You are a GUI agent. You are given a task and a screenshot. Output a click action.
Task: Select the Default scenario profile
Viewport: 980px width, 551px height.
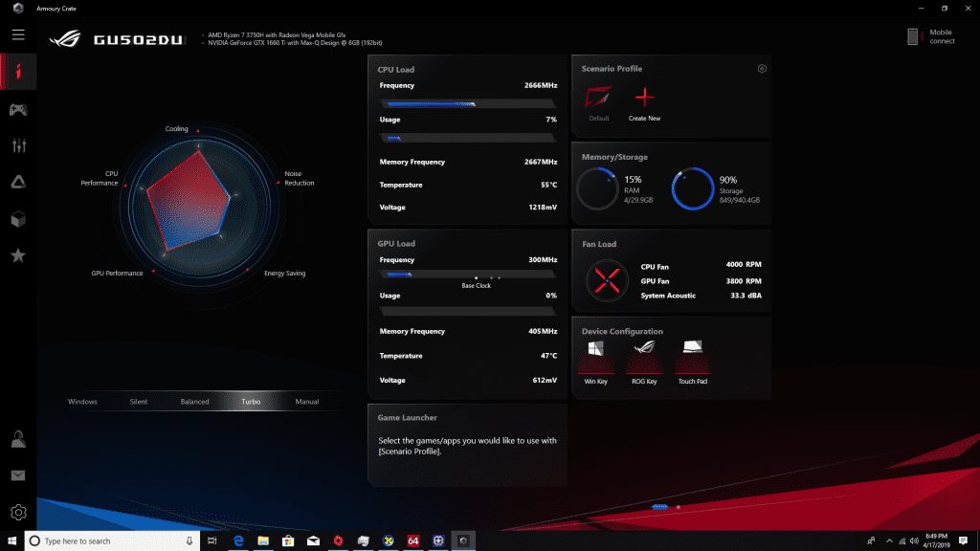tap(598, 103)
